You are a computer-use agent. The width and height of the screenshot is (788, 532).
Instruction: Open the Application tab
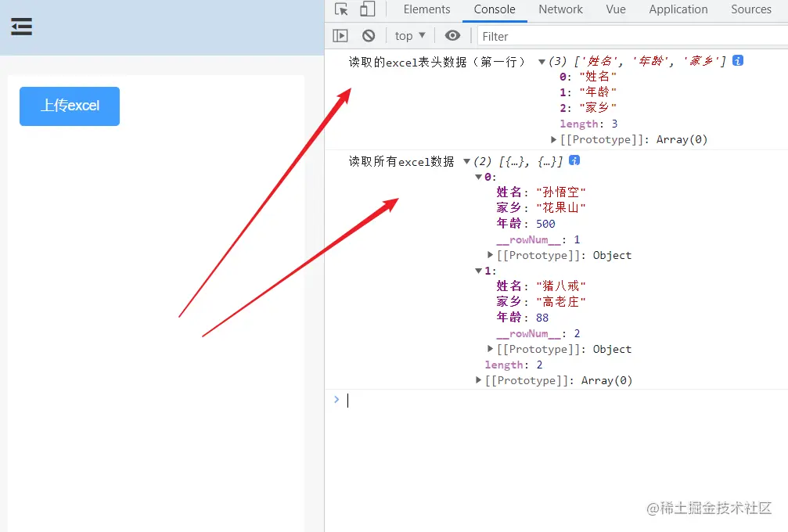tap(678, 9)
